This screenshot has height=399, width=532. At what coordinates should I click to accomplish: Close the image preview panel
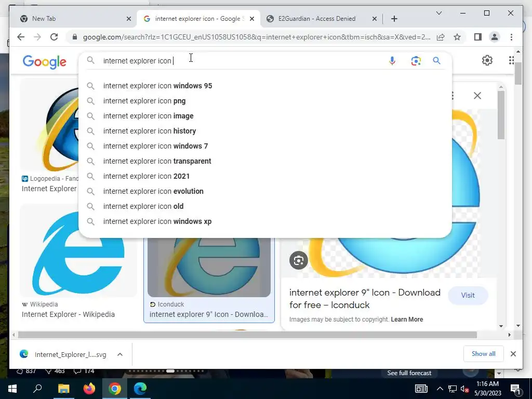click(477, 96)
